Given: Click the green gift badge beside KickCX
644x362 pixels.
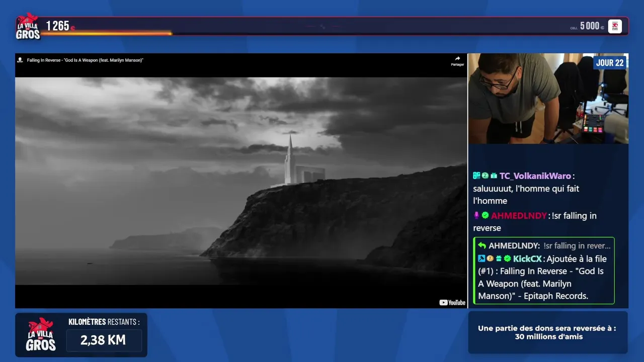Looking at the screenshot, I should click(499, 258).
